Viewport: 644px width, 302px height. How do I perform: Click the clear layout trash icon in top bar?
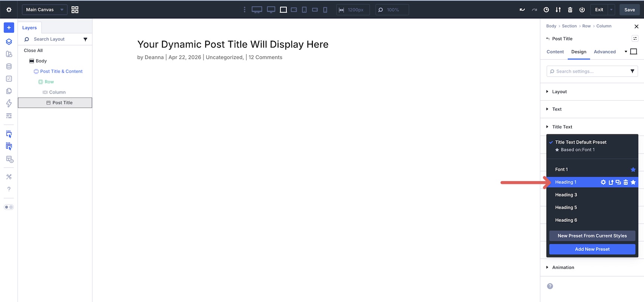tap(570, 10)
